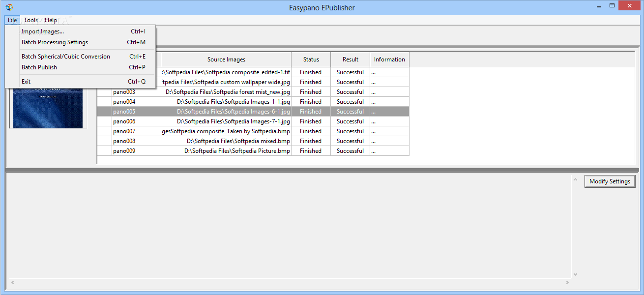Screen dimensions: 644x295
Task: Click the horizontal scrollbar right arrow
Action: [567, 283]
